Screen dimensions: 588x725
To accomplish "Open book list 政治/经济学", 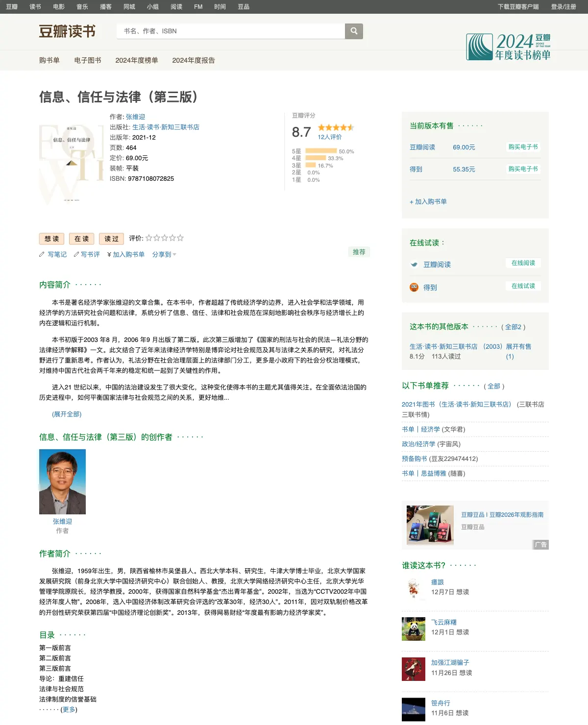I will tap(418, 444).
